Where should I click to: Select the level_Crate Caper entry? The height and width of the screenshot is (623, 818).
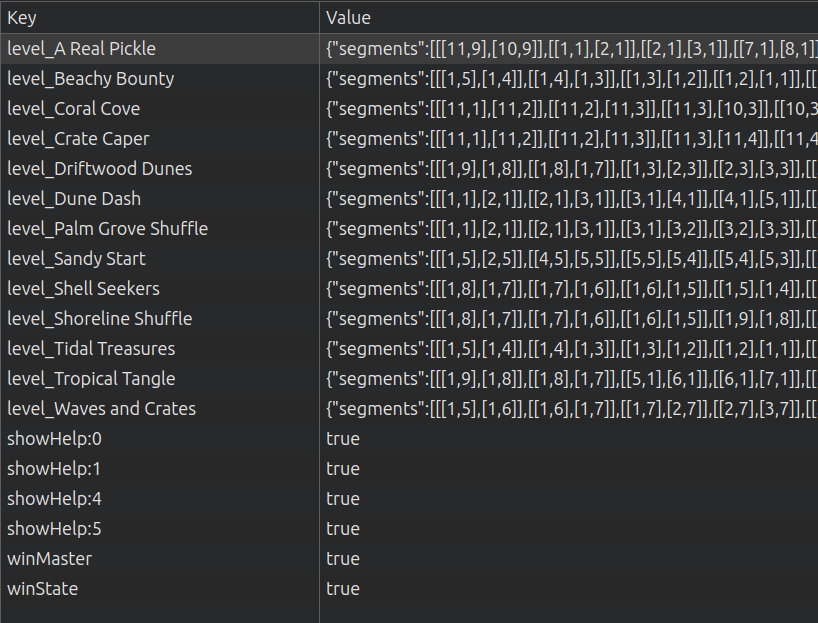pos(78,138)
